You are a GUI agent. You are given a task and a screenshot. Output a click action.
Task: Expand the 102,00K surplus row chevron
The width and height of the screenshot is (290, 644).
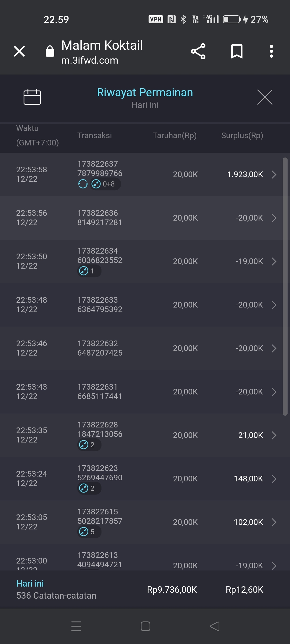point(274,522)
